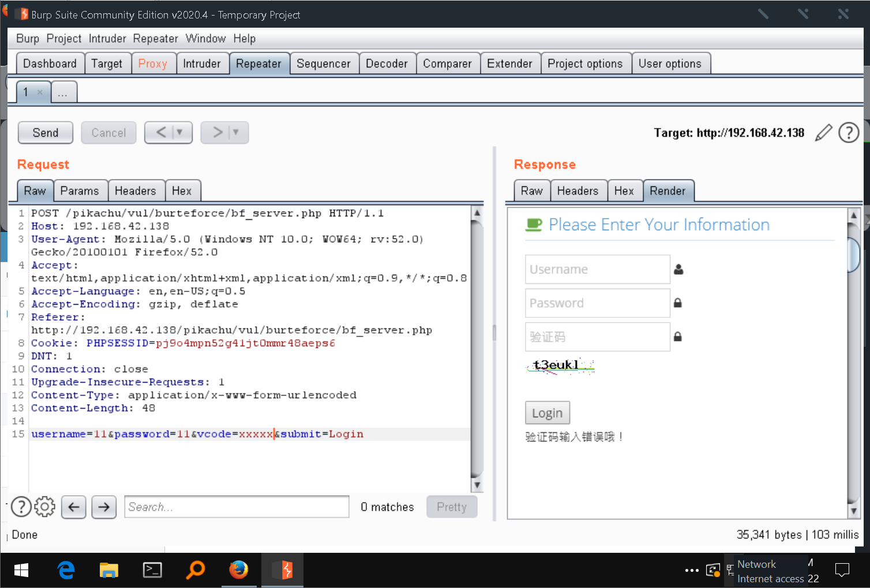870x588 pixels.
Task: Open the terminal from the taskbar
Action: coord(152,570)
